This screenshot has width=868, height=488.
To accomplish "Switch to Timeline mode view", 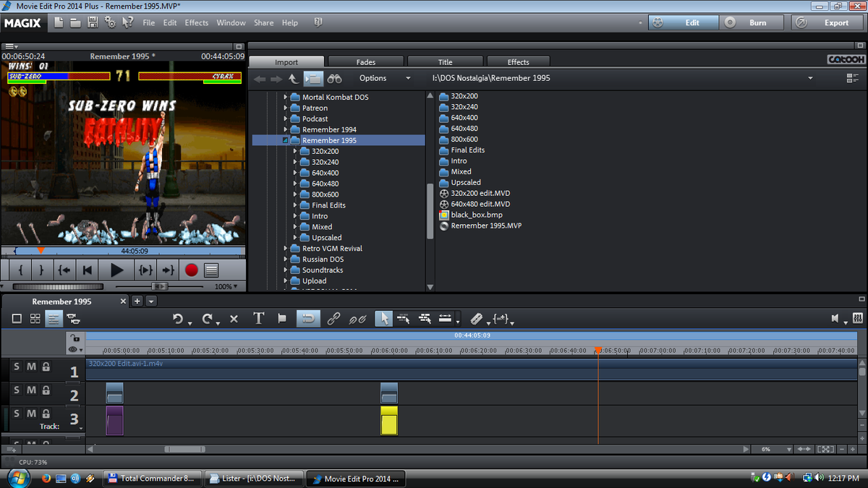I will pos(54,318).
